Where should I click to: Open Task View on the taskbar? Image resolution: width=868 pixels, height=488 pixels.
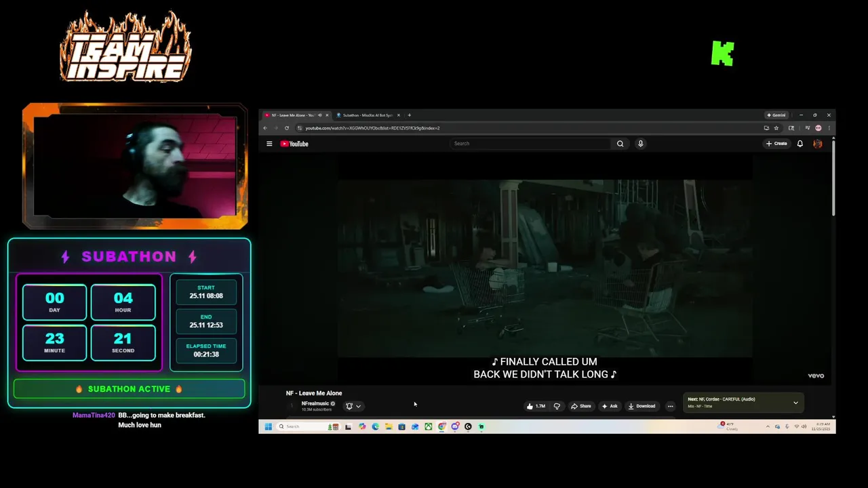coord(348,426)
